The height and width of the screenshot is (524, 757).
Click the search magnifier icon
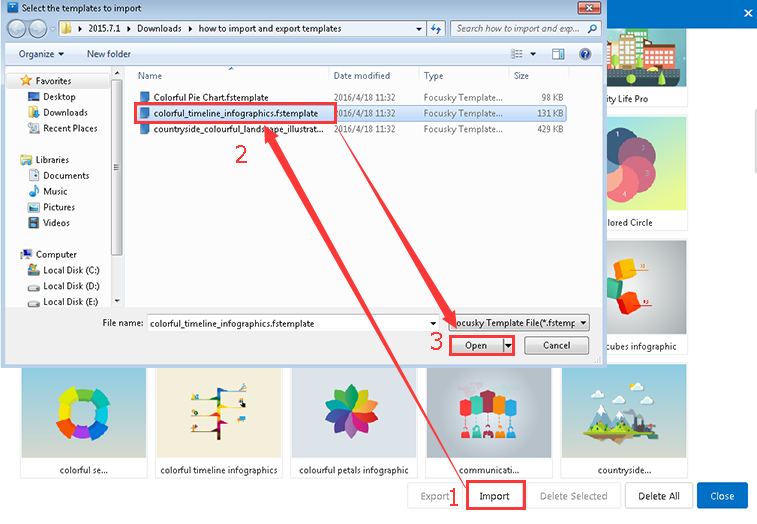tap(592, 29)
